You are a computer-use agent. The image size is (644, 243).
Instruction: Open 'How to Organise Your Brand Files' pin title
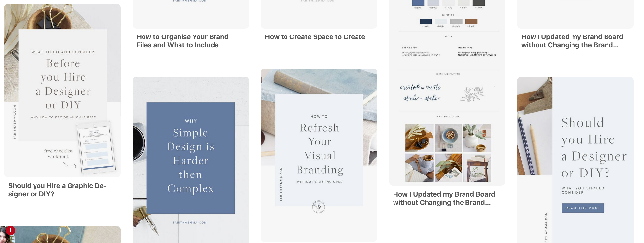(x=182, y=41)
